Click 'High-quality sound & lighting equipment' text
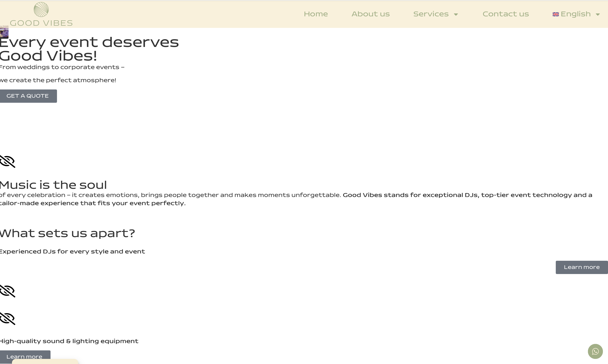The height and width of the screenshot is (364, 608). click(69, 341)
